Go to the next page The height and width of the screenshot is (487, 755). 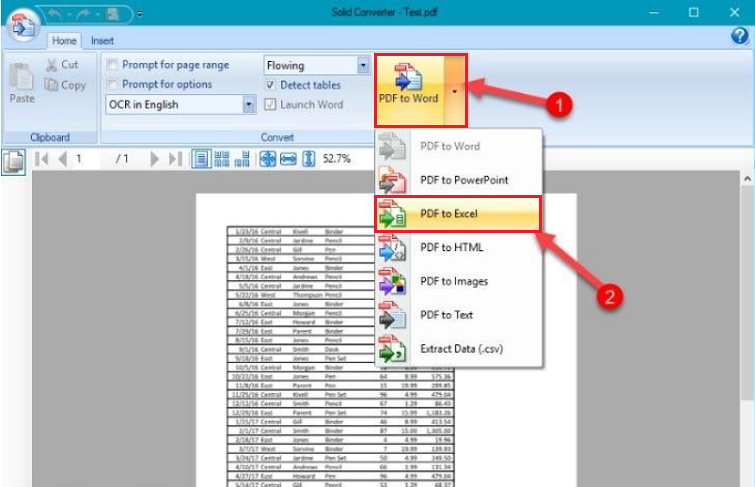(x=154, y=158)
